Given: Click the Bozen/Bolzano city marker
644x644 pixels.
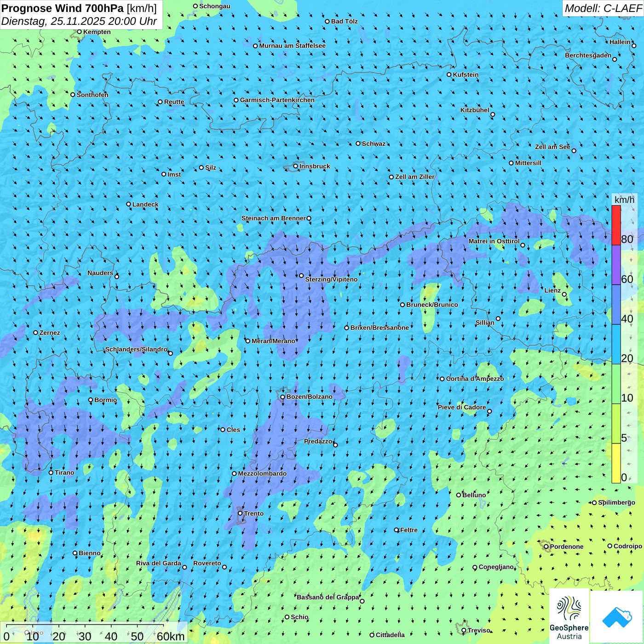Looking at the screenshot, I should [282, 397].
